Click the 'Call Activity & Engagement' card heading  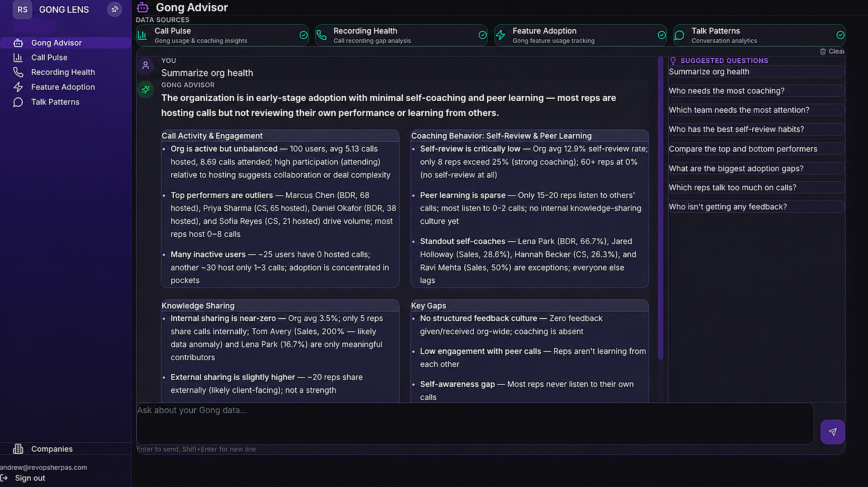pyautogui.click(x=212, y=136)
